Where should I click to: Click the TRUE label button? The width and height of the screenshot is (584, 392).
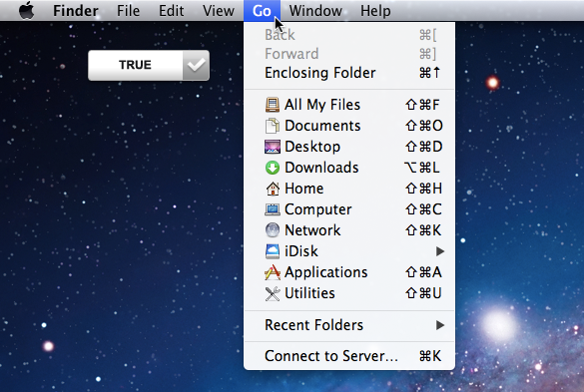click(135, 65)
